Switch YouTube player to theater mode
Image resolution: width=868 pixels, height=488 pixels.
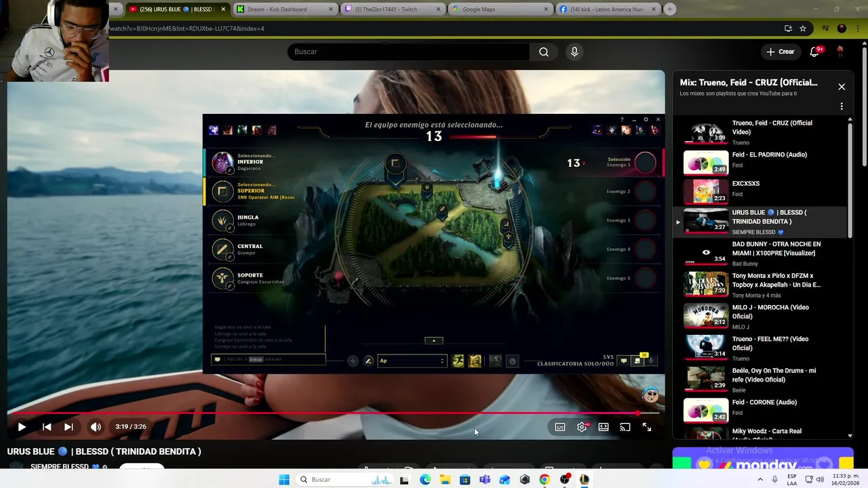[604, 427]
